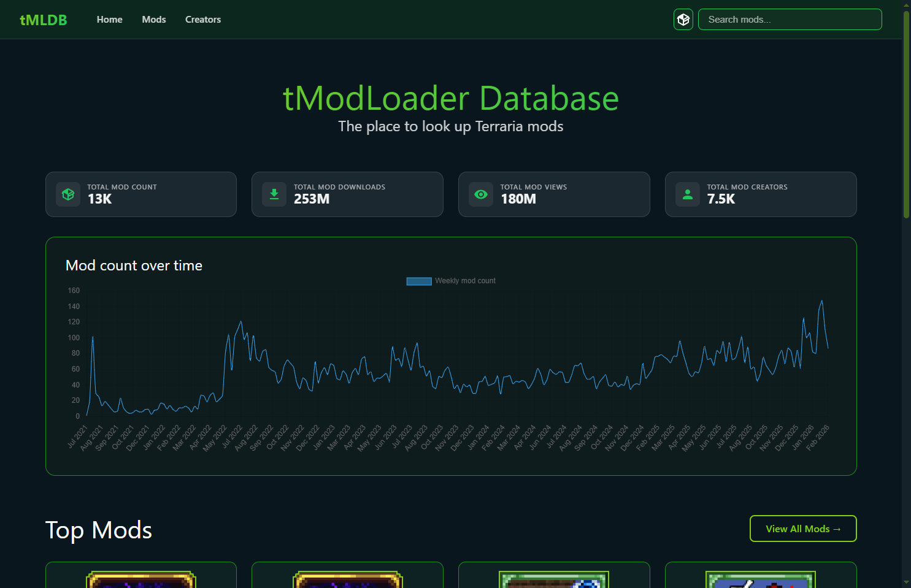
Task: Open the third Top Mods card thumbnail
Action: point(554,579)
